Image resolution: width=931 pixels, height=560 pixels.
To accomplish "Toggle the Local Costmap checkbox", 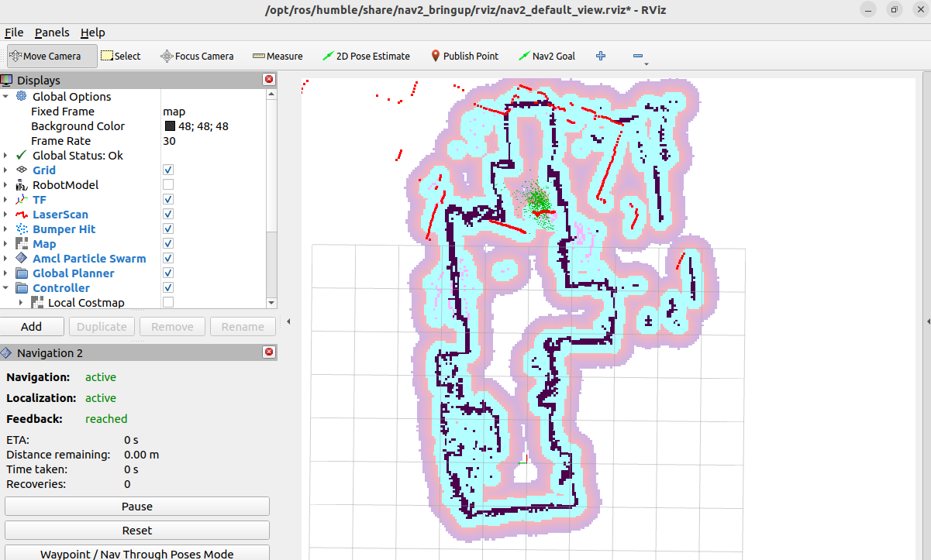I will click(168, 303).
